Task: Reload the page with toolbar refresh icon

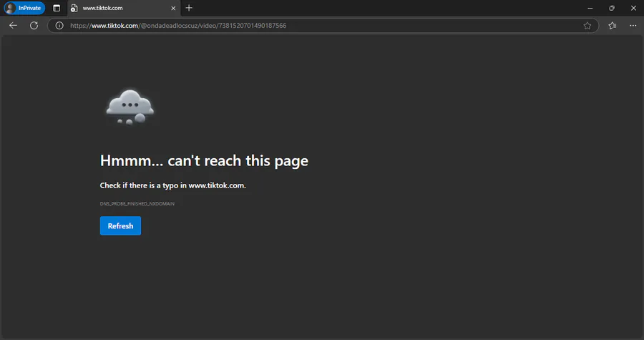Action: [x=34, y=26]
